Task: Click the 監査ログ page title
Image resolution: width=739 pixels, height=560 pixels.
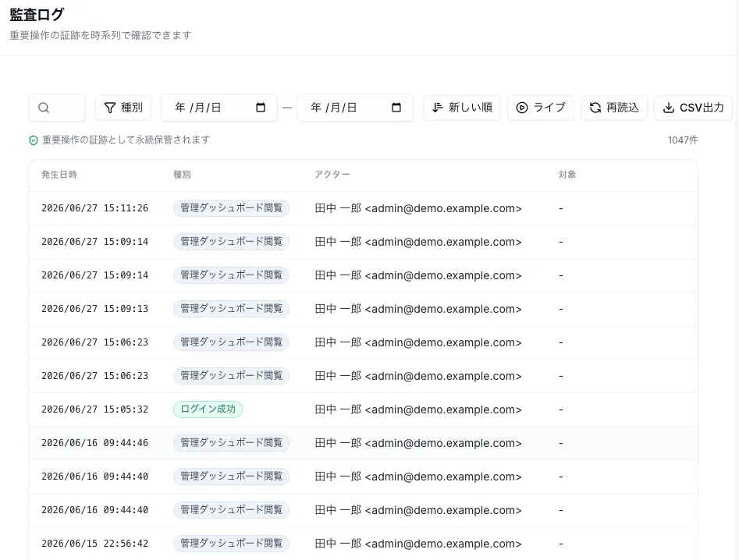Action: [37, 15]
